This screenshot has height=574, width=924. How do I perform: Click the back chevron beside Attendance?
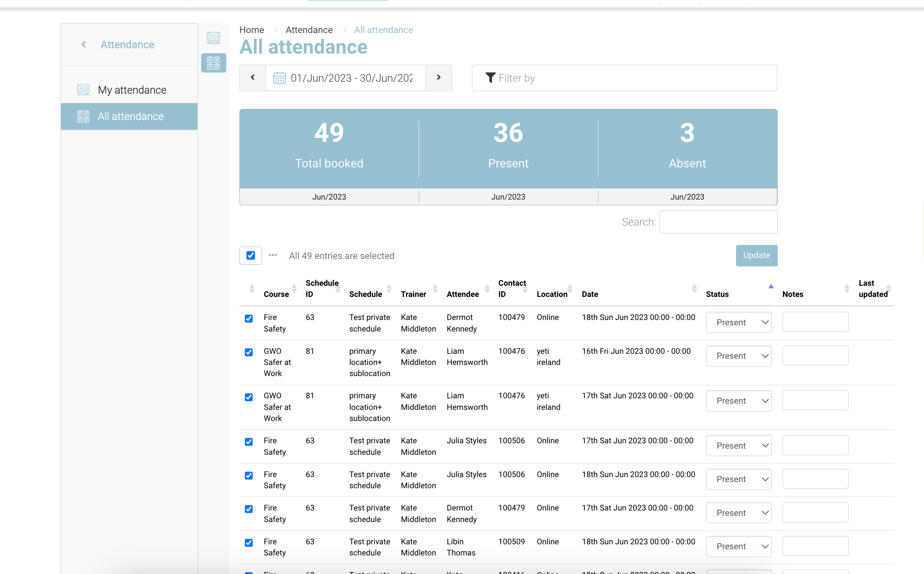(x=84, y=45)
